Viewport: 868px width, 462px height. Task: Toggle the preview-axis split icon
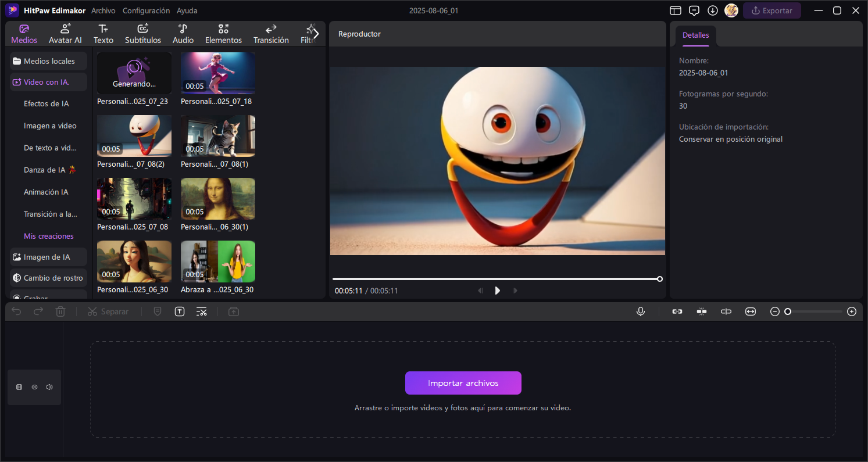point(726,311)
